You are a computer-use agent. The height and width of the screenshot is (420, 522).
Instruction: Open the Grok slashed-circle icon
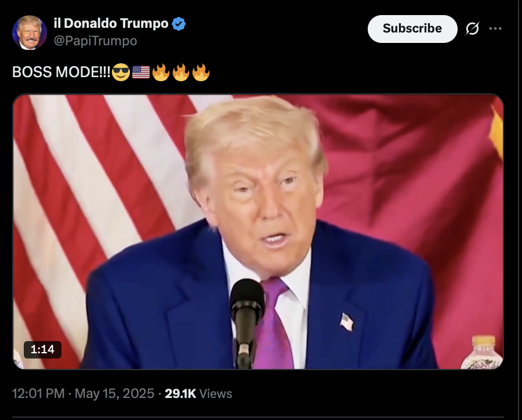(x=472, y=28)
